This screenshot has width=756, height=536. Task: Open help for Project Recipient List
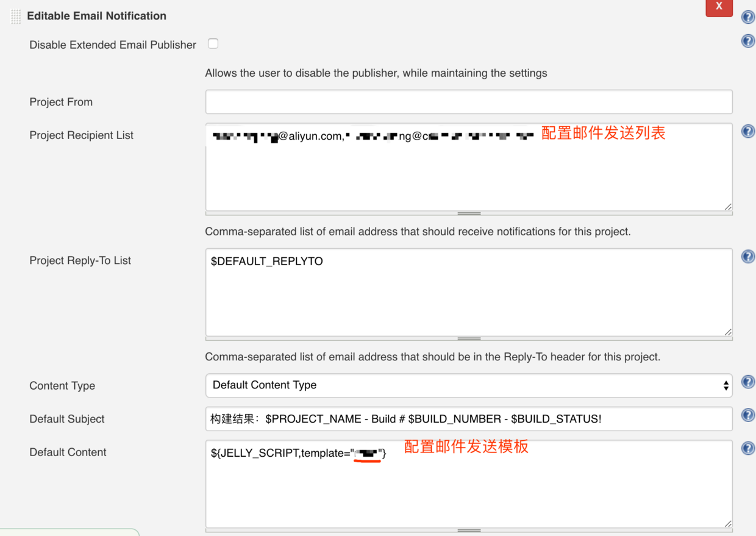coord(748,131)
